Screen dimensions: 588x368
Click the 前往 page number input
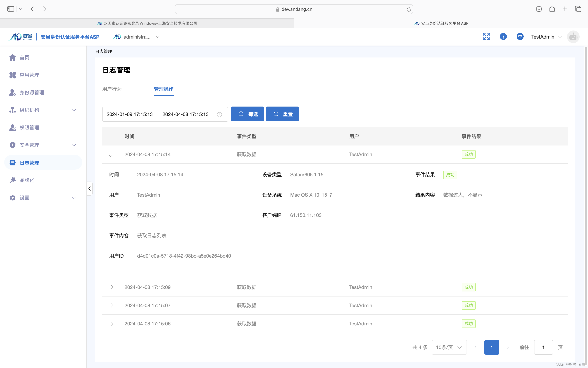pos(543,347)
